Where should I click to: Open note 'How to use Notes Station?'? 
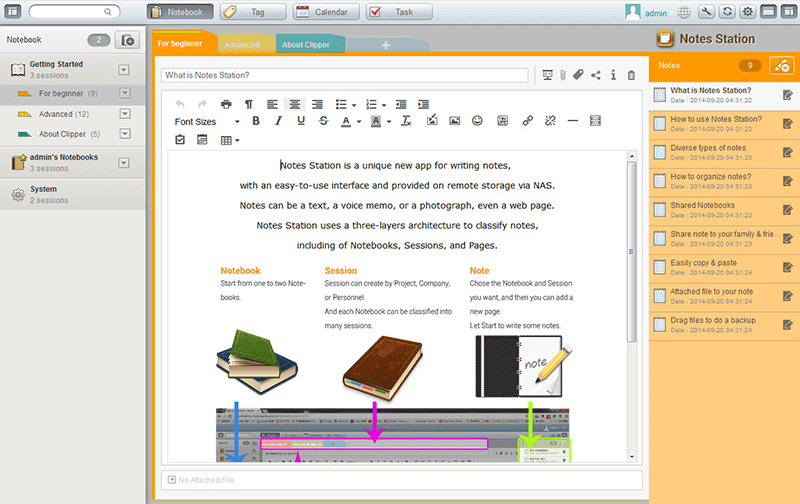coord(724,123)
